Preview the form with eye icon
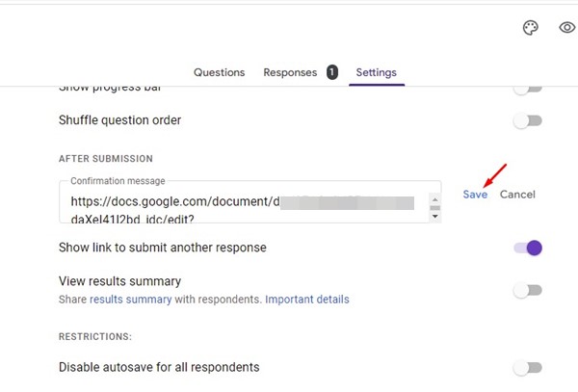The image size is (578, 392). tap(566, 28)
